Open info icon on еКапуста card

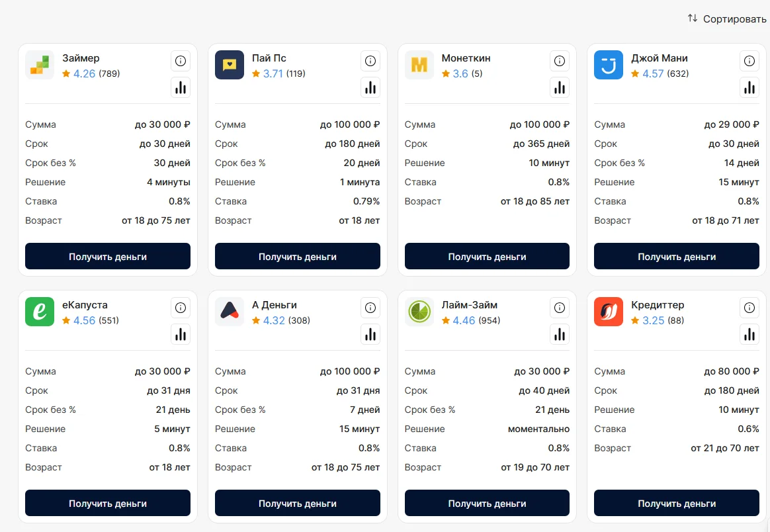click(181, 308)
